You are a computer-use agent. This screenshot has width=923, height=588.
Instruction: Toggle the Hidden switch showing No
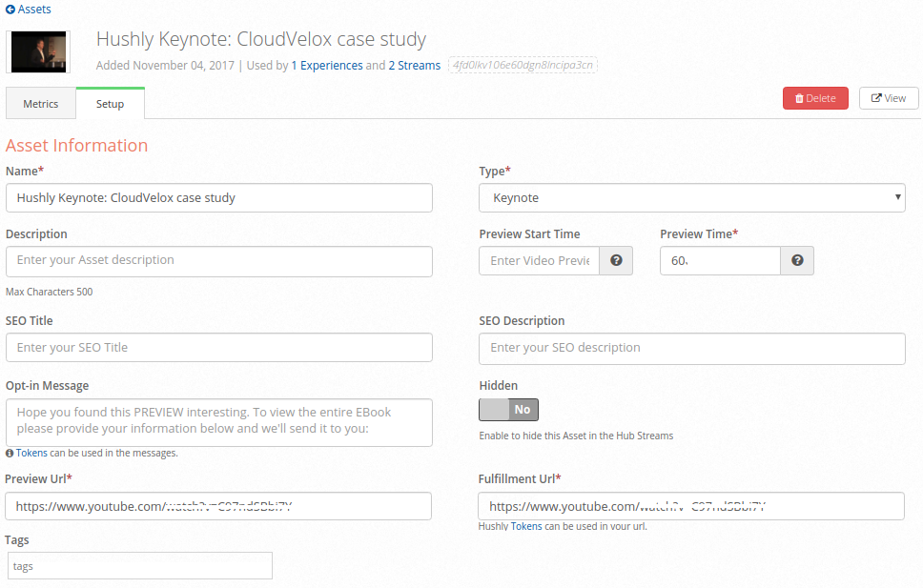pyautogui.click(x=508, y=410)
